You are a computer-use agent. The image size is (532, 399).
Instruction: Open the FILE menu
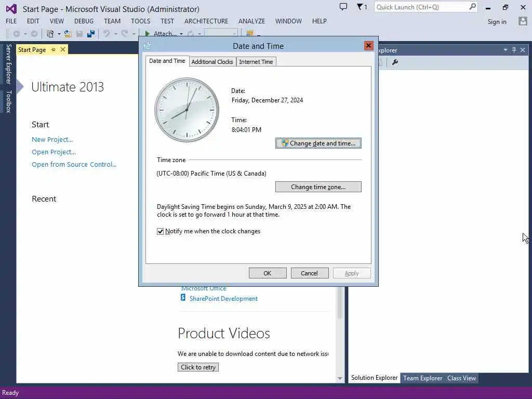(x=11, y=21)
